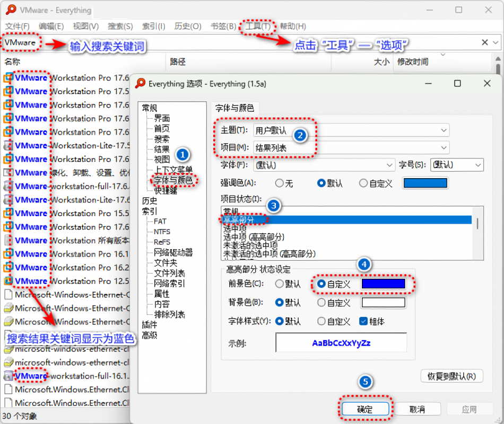Open the 视图(V) menu
This screenshot has width=504, height=424.
(x=85, y=26)
